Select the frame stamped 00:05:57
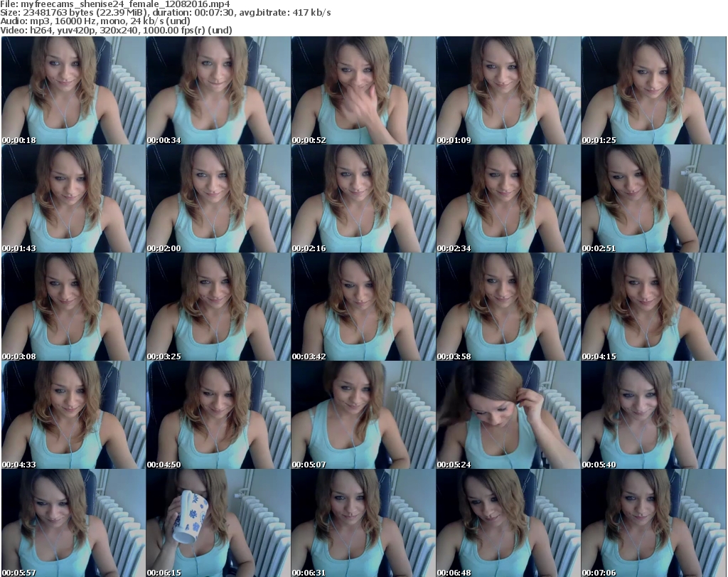This screenshot has width=728, height=577. coord(73,523)
